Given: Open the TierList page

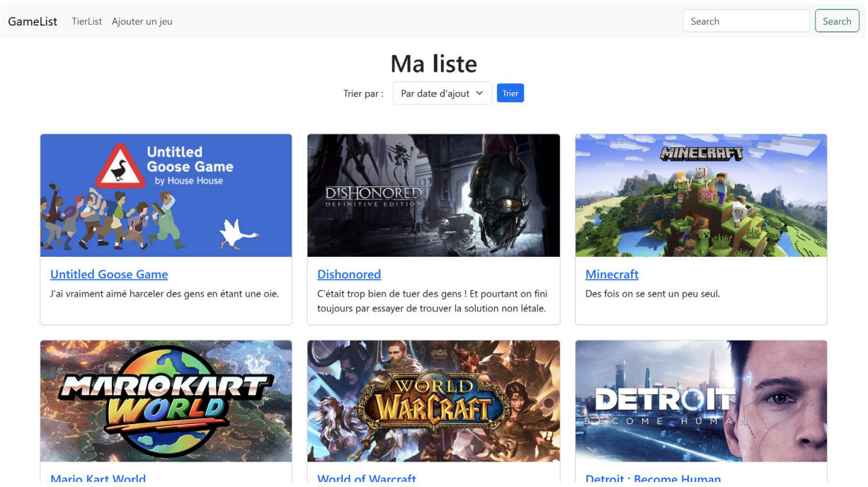Looking at the screenshot, I should tap(87, 21).
